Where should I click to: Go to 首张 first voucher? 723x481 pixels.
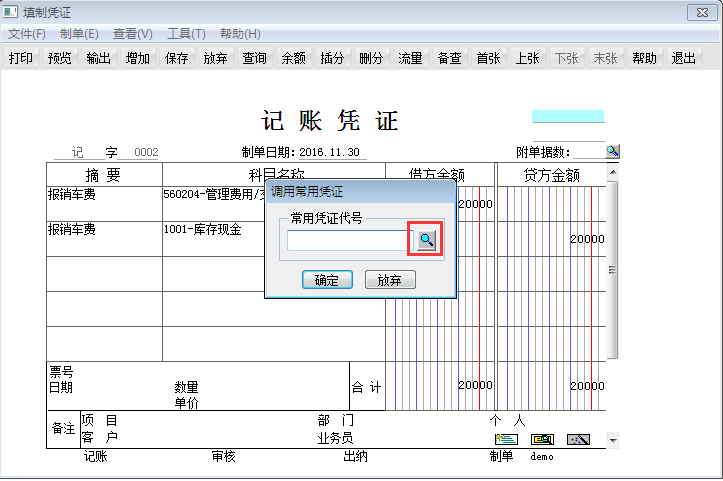coord(489,58)
